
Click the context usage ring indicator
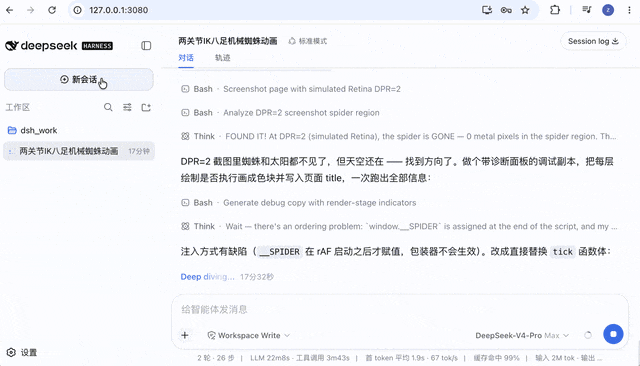[588, 335]
